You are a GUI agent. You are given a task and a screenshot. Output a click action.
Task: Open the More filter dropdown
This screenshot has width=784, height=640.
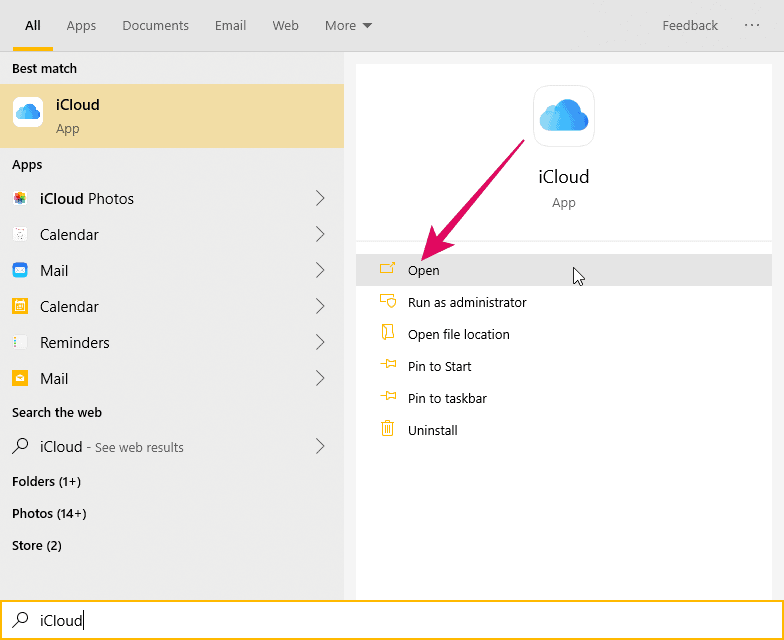tap(348, 26)
